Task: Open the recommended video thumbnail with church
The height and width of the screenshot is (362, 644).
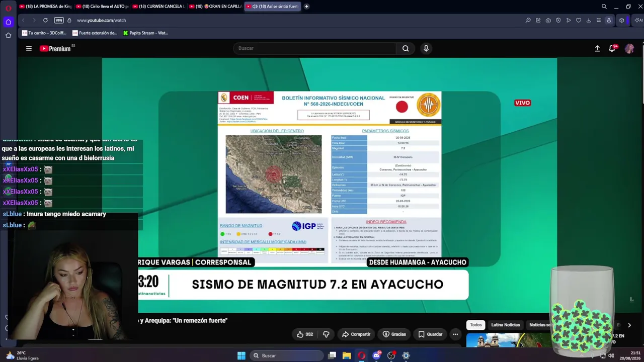Action: [508, 340]
